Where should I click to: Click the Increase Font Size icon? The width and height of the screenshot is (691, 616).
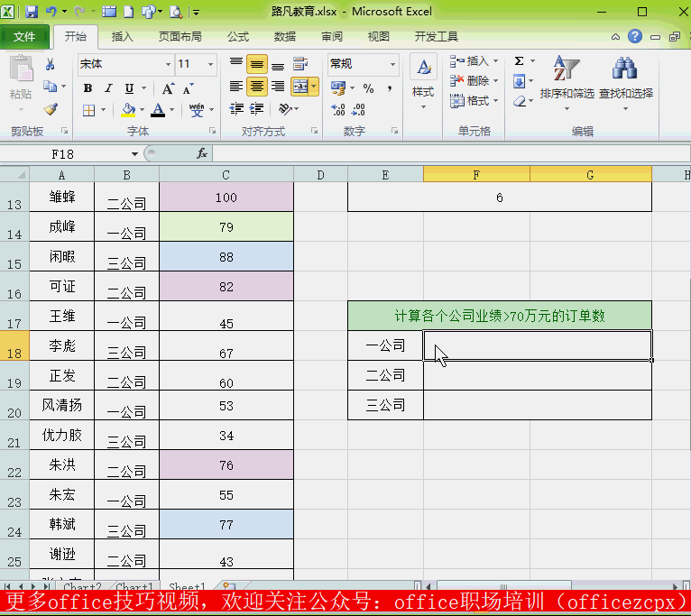click(168, 88)
